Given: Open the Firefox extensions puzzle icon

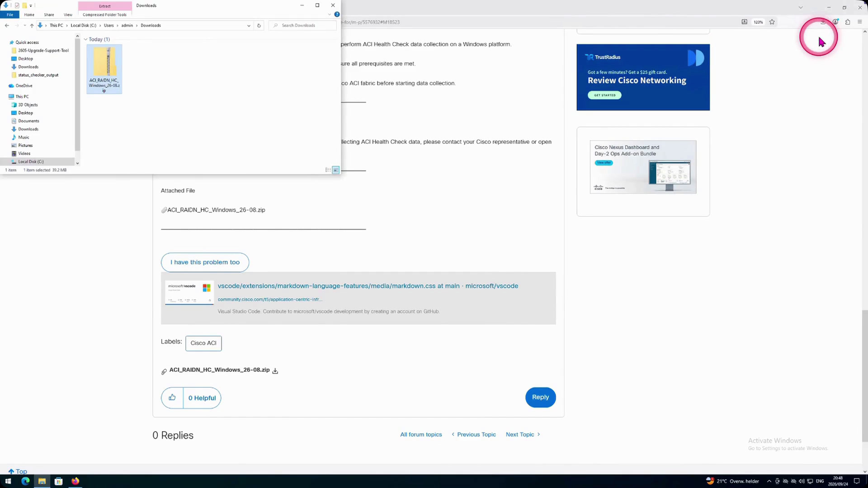Looking at the screenshot, I should click(848, 22).
